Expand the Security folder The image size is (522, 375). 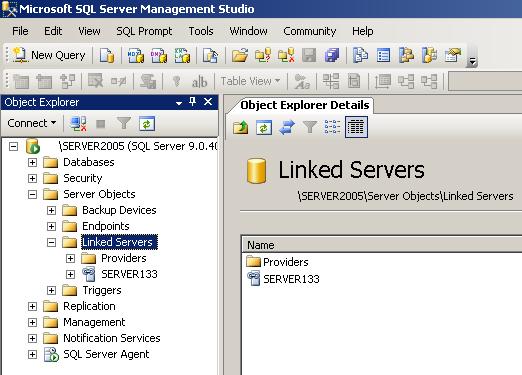click(32, 178)
